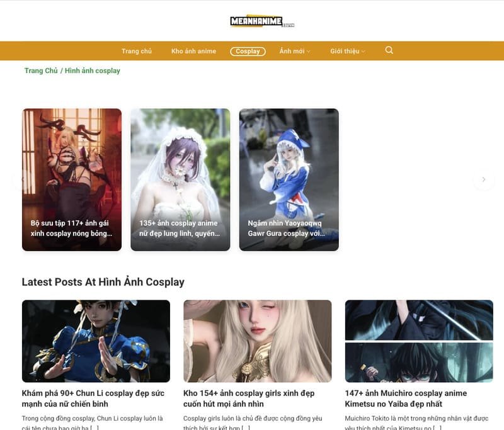The height and width of the screenshot is (430, 504).
Task: Click the Muichiro cosplay post image
Action: click(x=419, y=341)
